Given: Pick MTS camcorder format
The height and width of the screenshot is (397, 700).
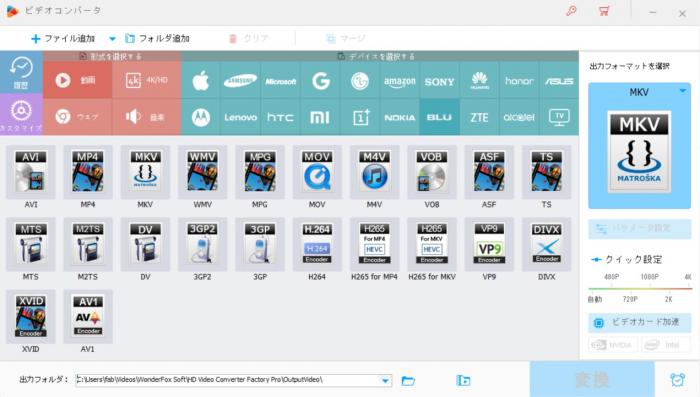Looking at the screenshot, I should coord(31,244).
